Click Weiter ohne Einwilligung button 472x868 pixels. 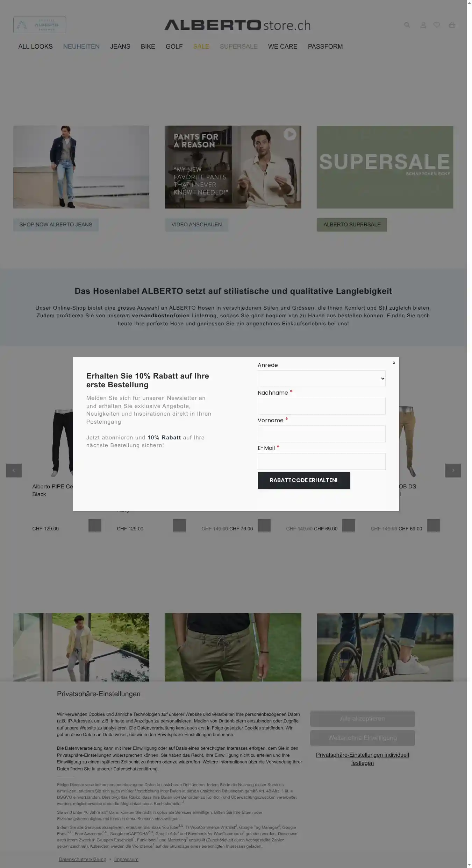click(362, 738)
